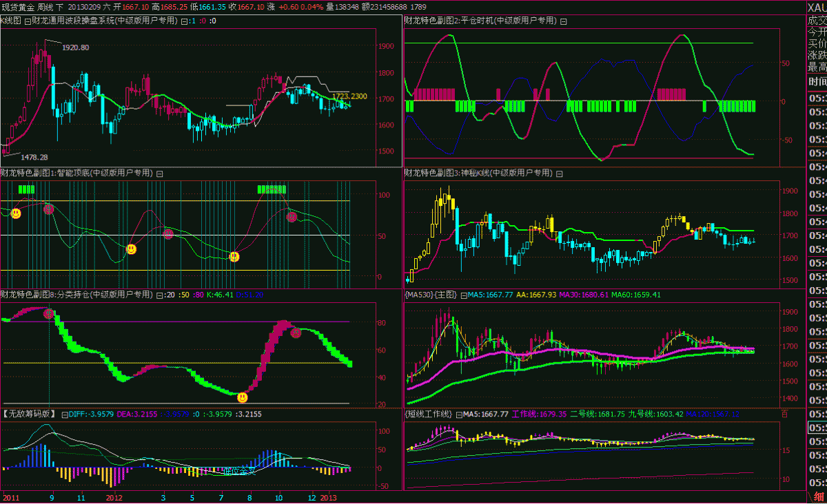827x504 pixels.
Task: Click the MA30 magenta value label
Action: pos(583,295)
